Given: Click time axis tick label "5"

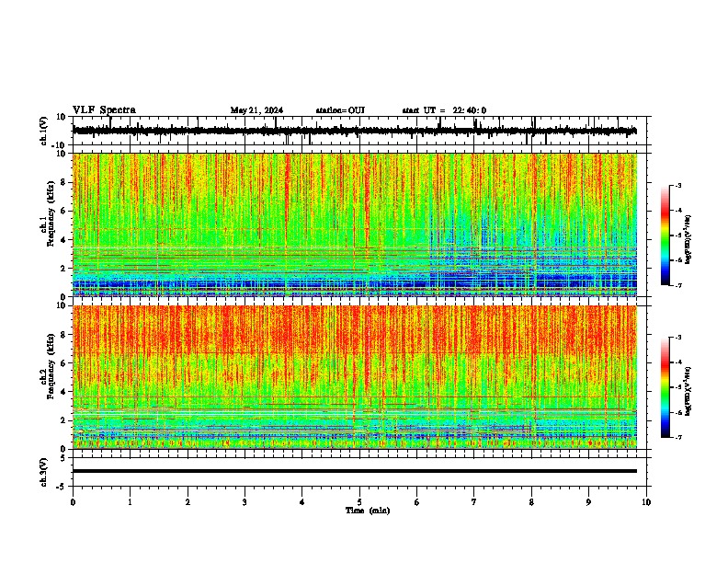Looking at the screenshot, I should point(359,502).
